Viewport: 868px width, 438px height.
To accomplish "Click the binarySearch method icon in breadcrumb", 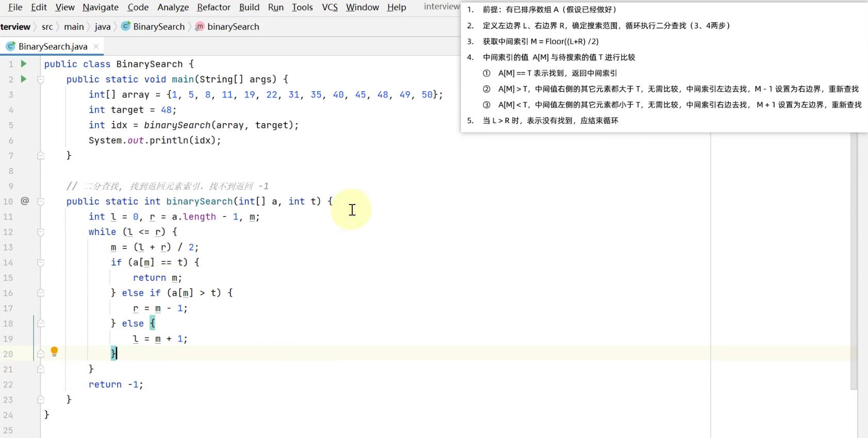I will tap(200, 27).
